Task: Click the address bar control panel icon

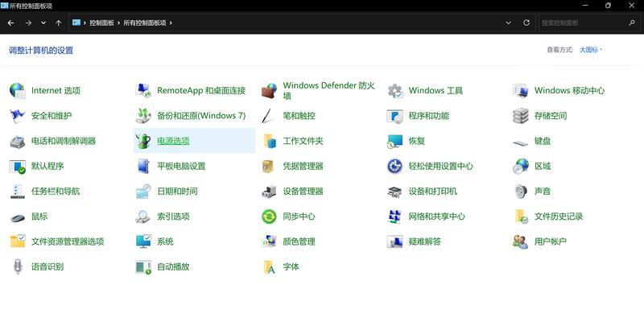Action: click(x=76, y=23)
